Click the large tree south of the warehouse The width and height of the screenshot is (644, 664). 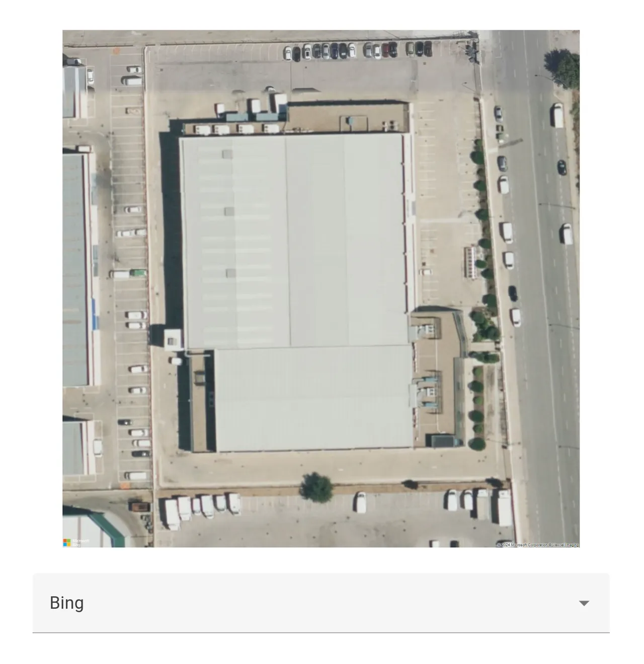point(316,487)
